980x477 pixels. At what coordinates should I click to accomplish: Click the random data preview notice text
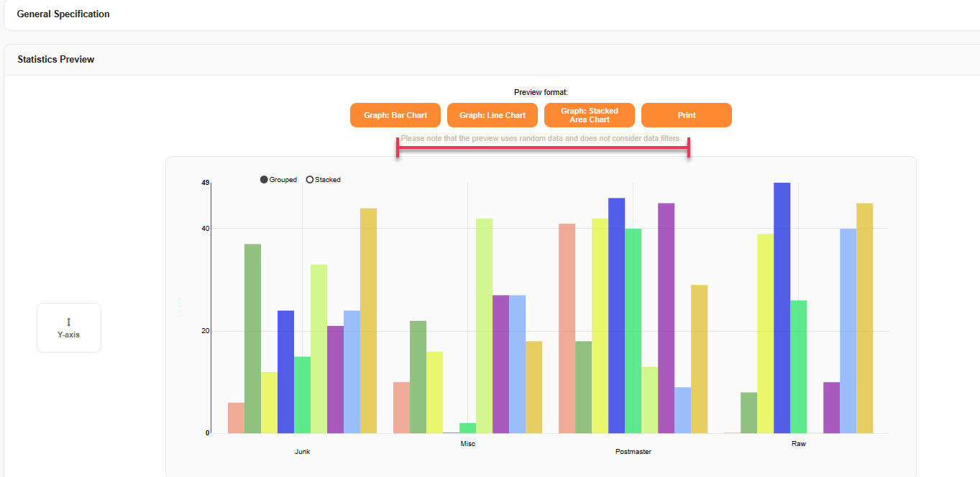[x=541, y=138]
